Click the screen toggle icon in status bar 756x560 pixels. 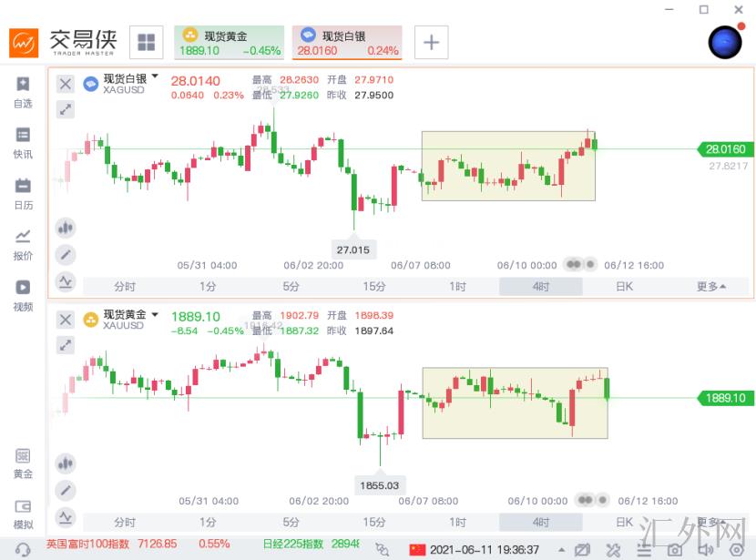582,550
